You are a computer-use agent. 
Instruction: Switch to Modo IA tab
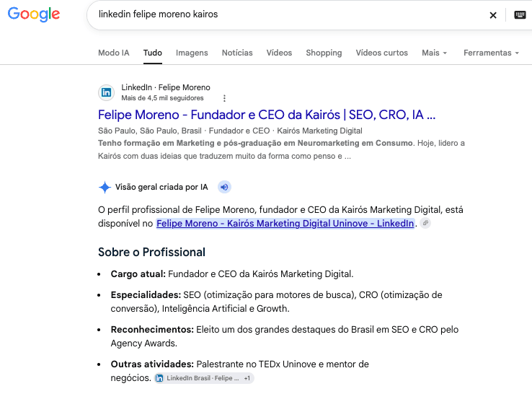[114, 53]
